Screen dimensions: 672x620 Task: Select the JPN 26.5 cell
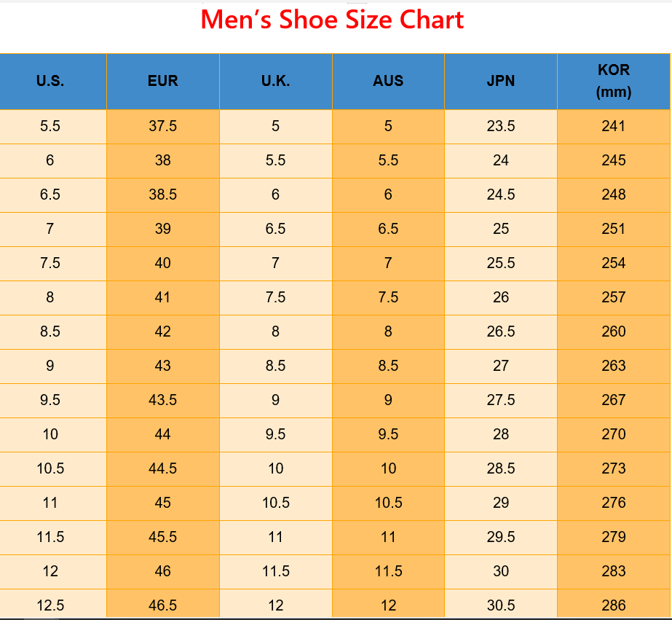coord(501,331)
